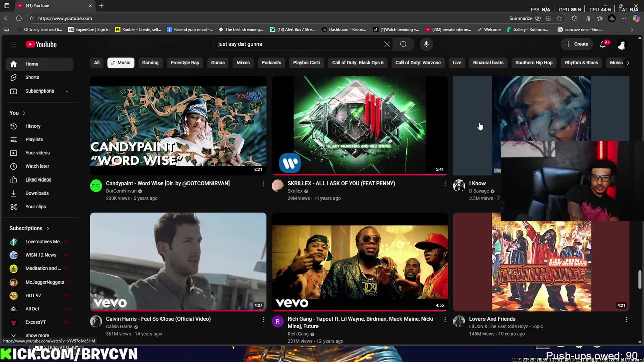Viewport: 644px width, 362px height.
Task: Click the Downloads arrow icon
Action: pos(14,193)
